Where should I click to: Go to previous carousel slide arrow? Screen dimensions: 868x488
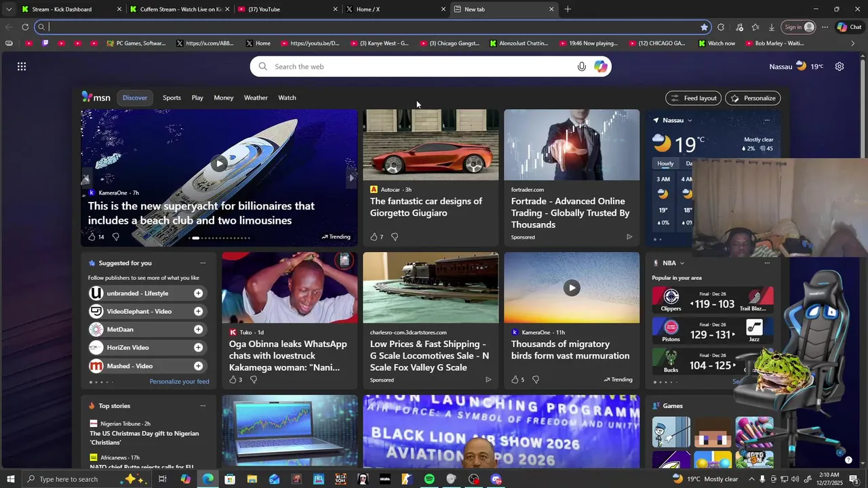click(86, 179)
